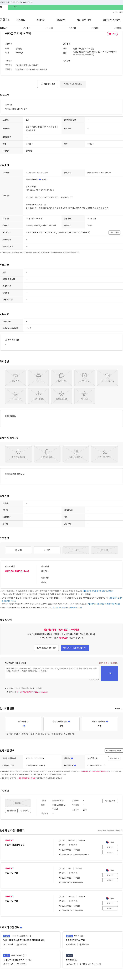Image resolution: width=123 pixels, height=980 pixels.
Task: Expand 채용 담당자 정보 열람하기
Action: 75,648
